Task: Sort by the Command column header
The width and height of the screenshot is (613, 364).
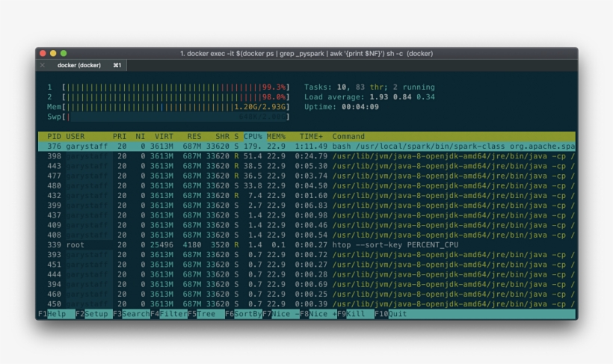Action: [348, 137]
